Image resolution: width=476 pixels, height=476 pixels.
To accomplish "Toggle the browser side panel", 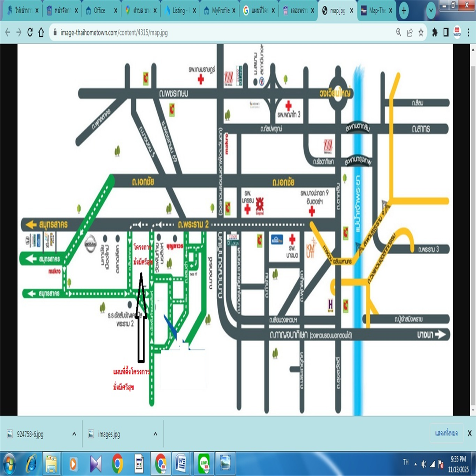I will [x=446, y=32].
